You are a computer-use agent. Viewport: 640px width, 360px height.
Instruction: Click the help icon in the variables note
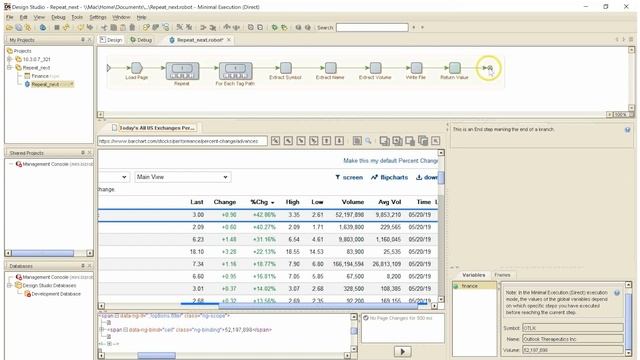(x=617, y=293)
